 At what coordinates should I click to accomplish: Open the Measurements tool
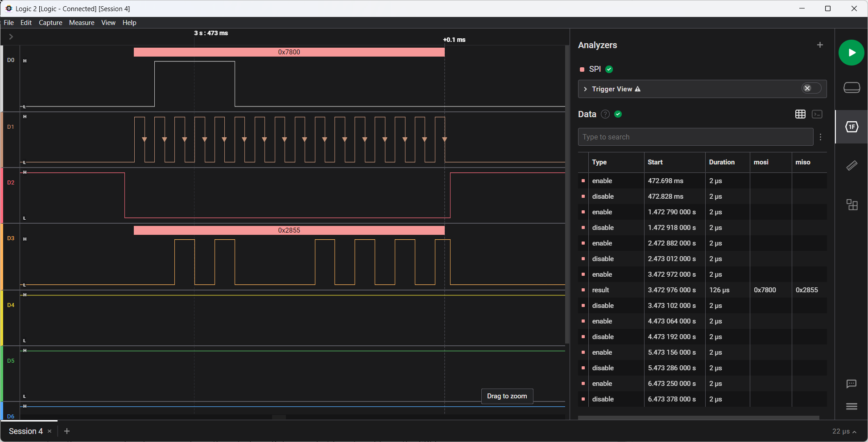coord(851,165)
